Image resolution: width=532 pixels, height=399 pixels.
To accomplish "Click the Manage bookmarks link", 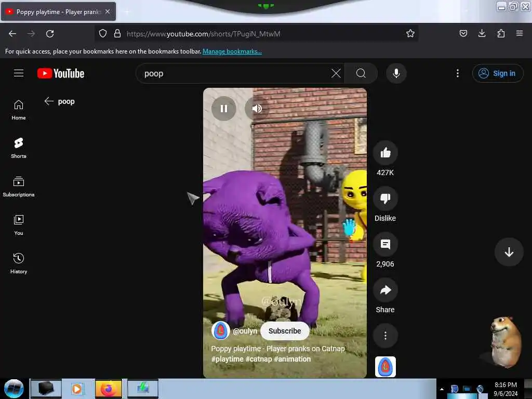I will tap(232, 51).
